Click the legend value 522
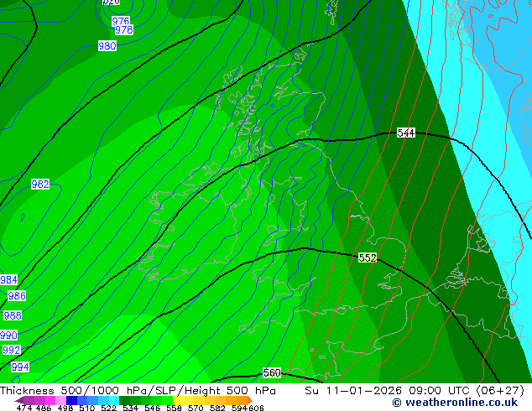This screenshot has height=411, width=532. click(108, 408)
